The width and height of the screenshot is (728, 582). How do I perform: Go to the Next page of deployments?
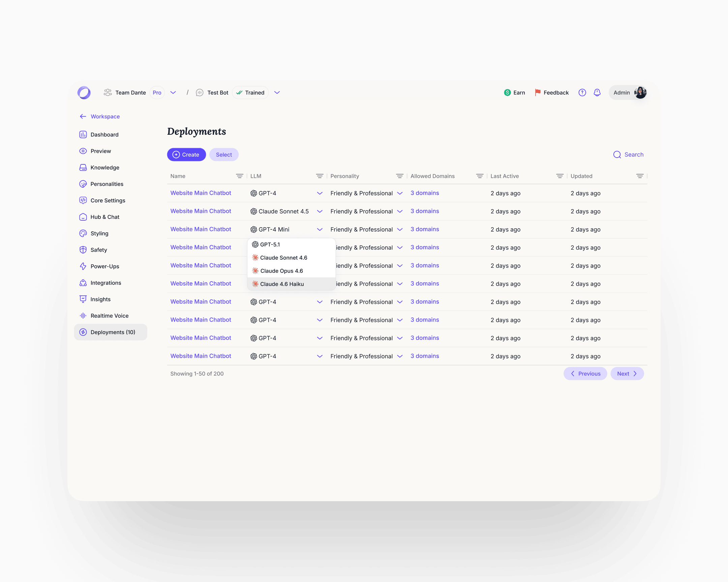[x=627, y=374]
